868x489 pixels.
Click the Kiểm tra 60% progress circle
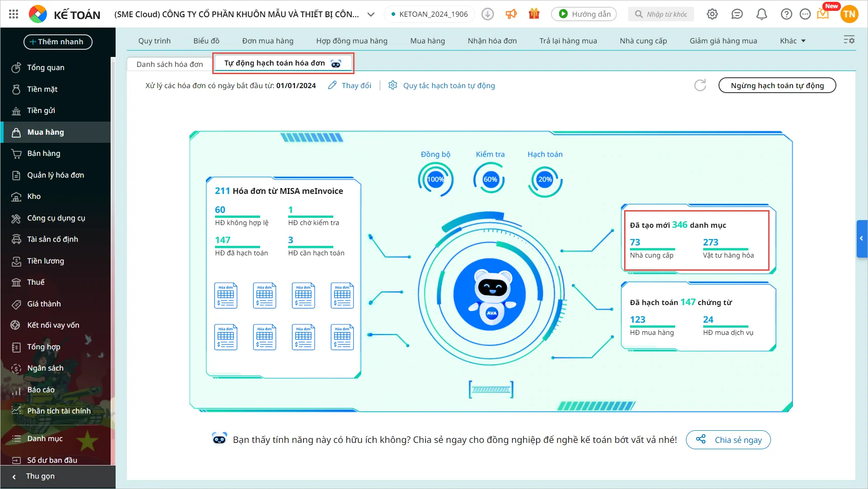(x=490, y=179)
